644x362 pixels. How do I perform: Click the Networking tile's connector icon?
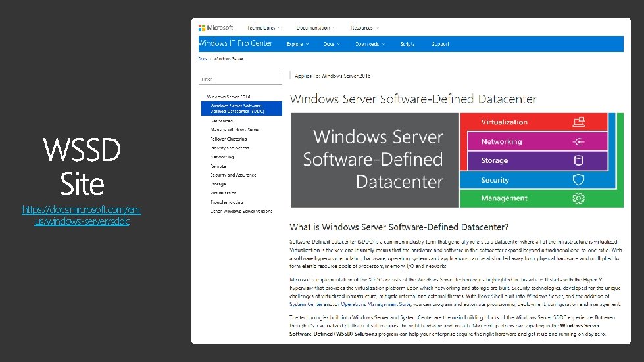tap(579, 141)
